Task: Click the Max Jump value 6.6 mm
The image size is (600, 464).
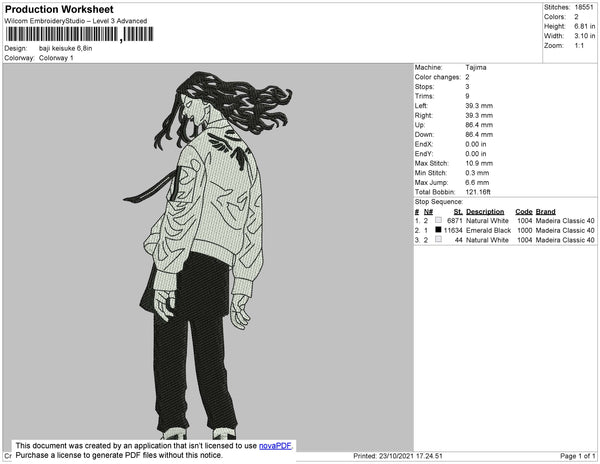Action: (477, 182)
